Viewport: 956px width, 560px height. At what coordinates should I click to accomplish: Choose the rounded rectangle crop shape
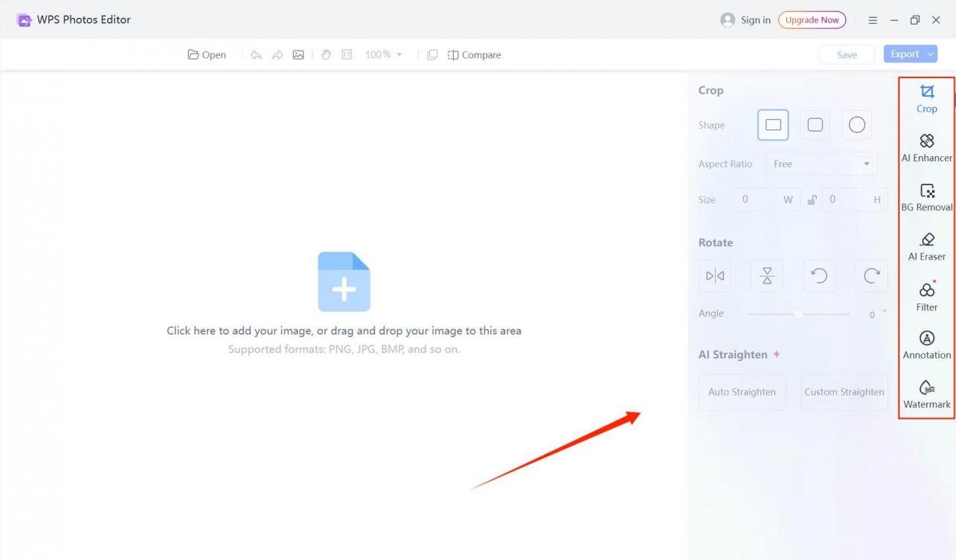pos(815,125)
